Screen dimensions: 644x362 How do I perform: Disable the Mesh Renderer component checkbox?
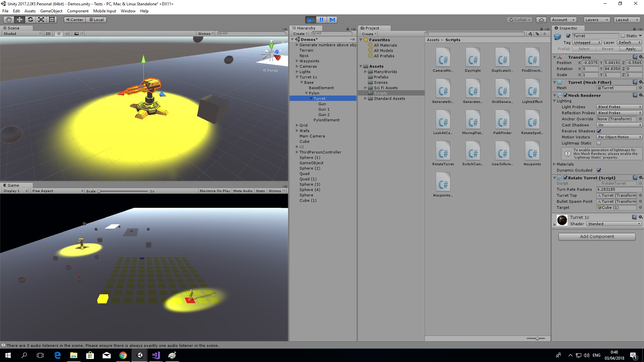(565, 95)
